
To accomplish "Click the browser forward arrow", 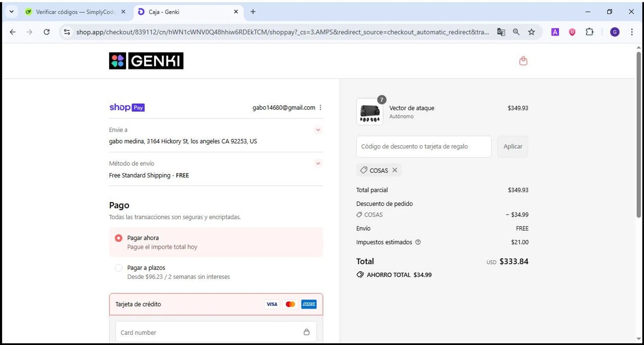I will [29, 32].
